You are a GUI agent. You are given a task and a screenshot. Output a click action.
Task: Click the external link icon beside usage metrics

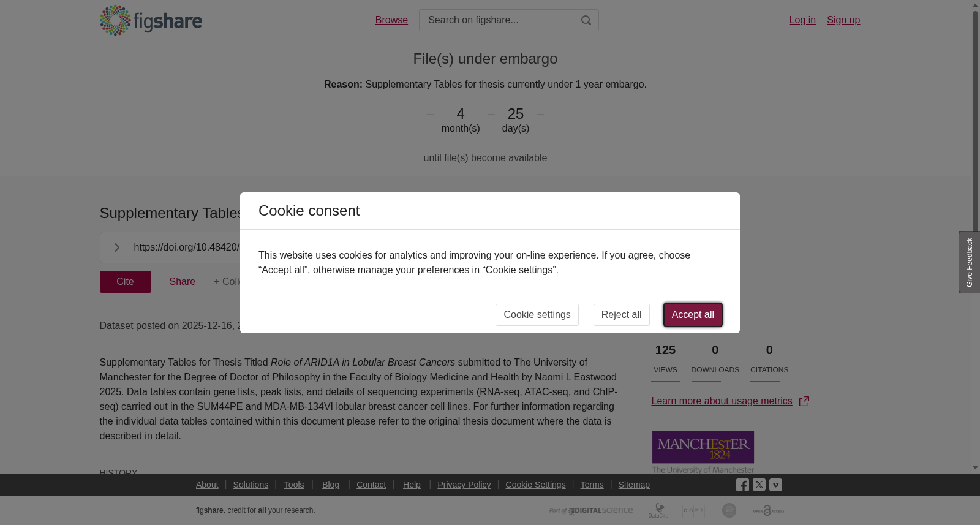(x=804, y=401)
